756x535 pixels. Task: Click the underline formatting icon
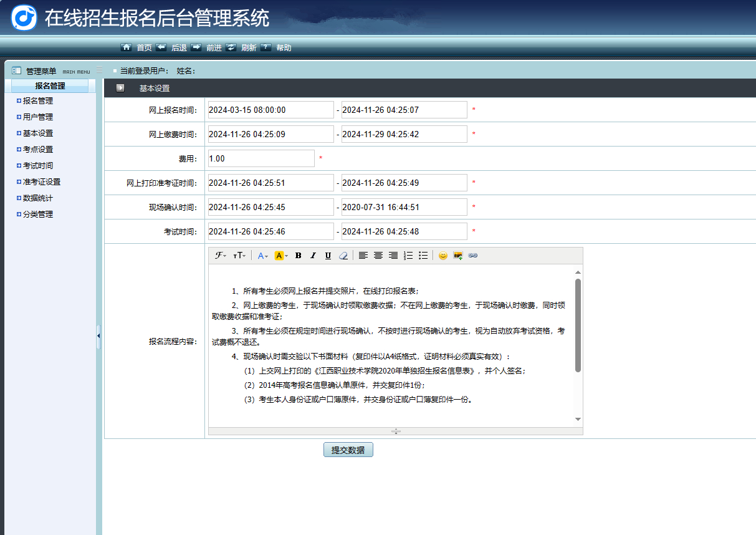(x=328, y=256)
